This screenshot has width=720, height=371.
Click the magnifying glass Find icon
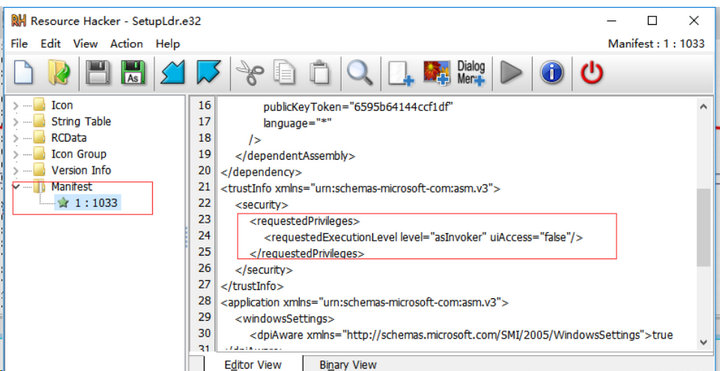point(359,73)
